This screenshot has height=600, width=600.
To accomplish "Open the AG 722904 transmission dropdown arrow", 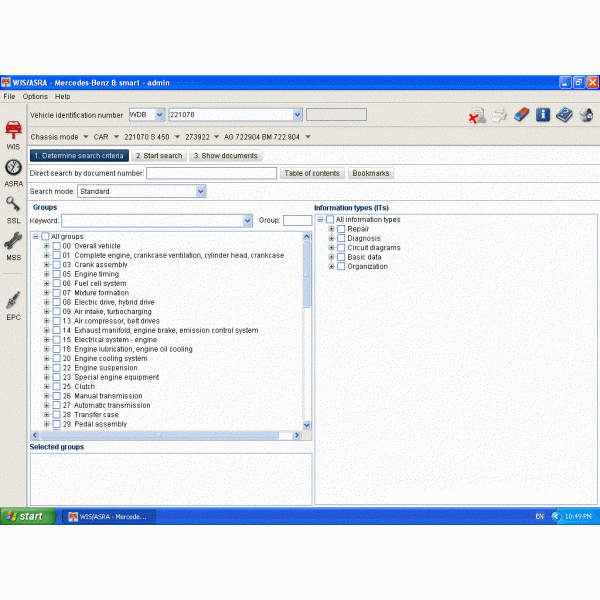I will coord(308,137).
